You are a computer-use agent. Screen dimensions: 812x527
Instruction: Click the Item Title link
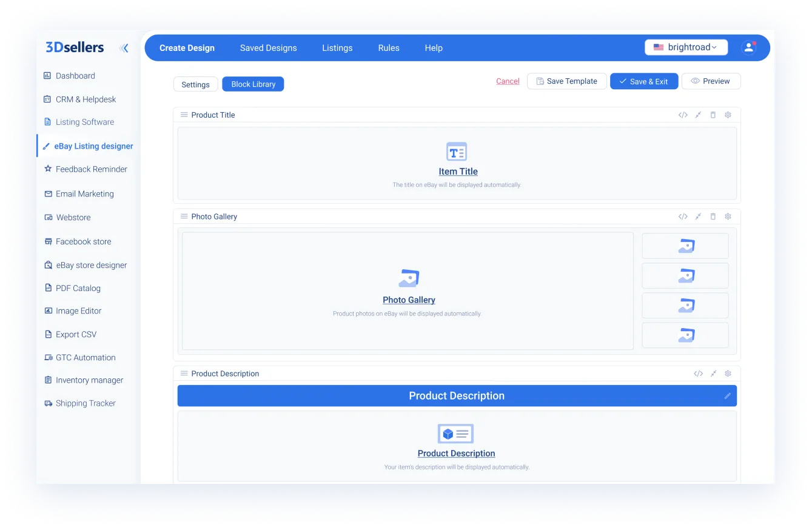[458, 172]
